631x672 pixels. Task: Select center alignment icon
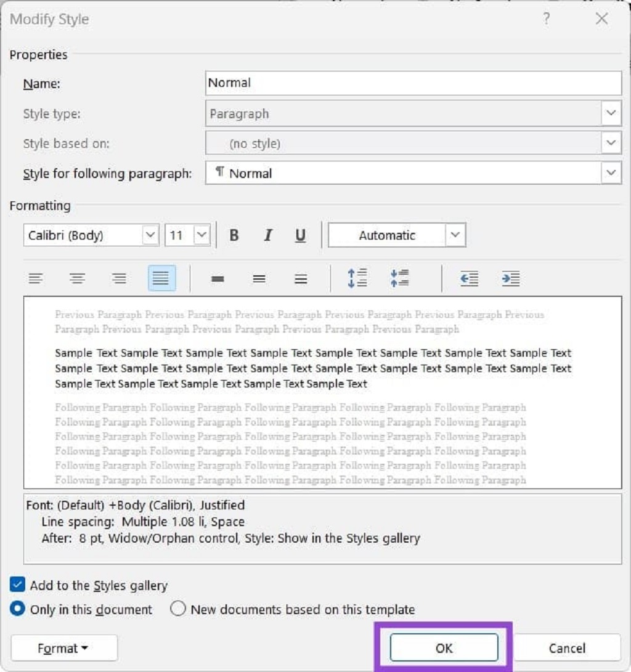pos(78,278)
